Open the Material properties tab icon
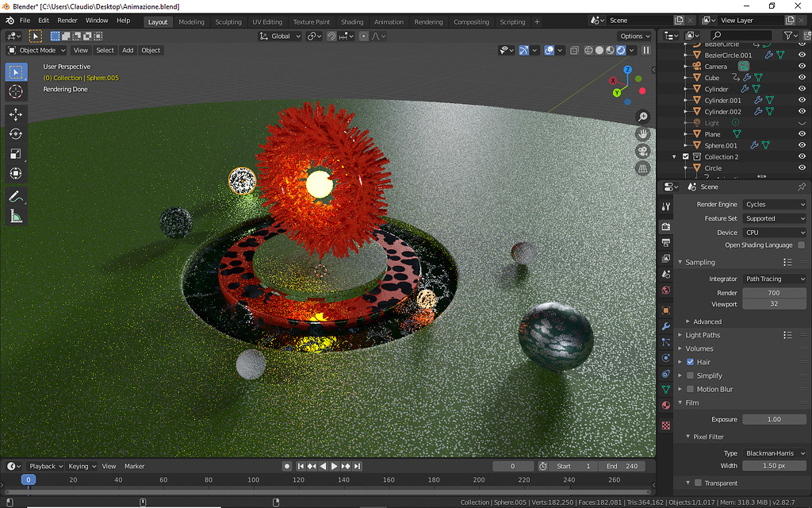 666,406
